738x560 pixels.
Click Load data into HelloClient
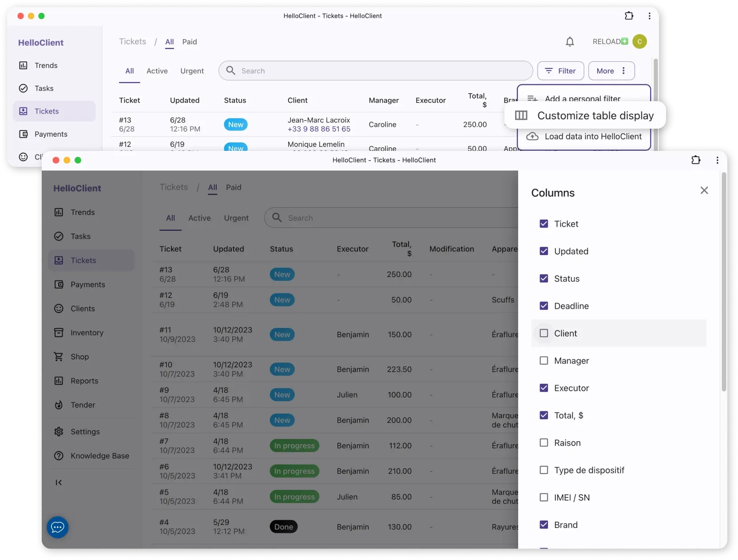click(592, 137)
